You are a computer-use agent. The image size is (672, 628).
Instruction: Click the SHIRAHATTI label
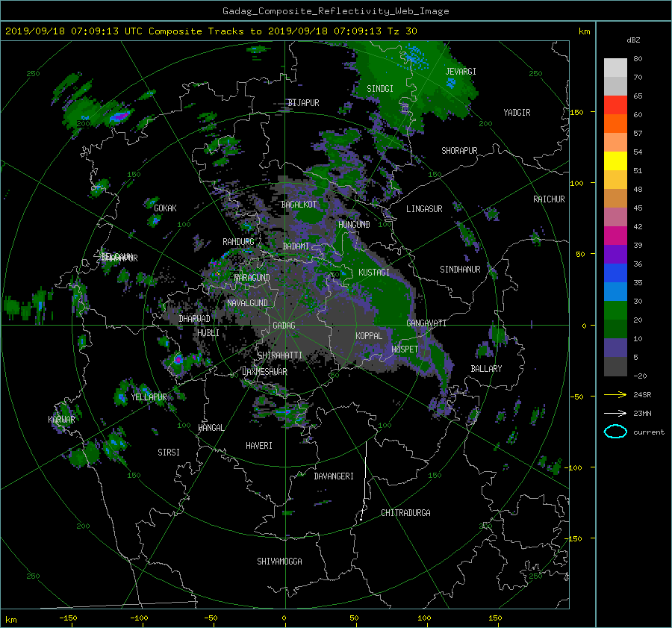pos(280,355)
